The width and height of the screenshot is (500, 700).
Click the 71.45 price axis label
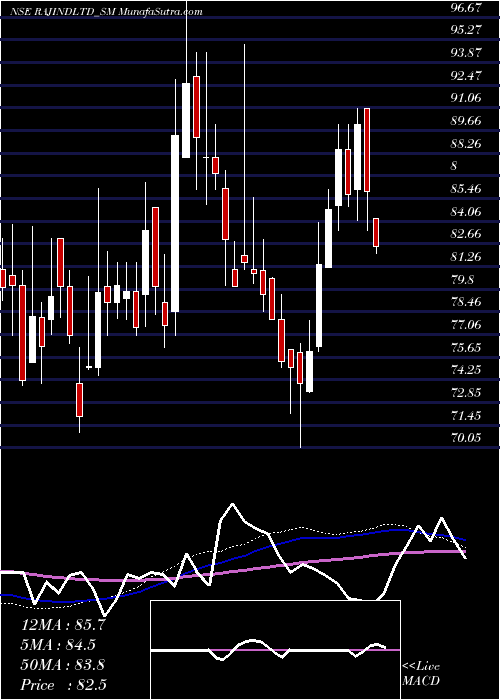(467, 416)
